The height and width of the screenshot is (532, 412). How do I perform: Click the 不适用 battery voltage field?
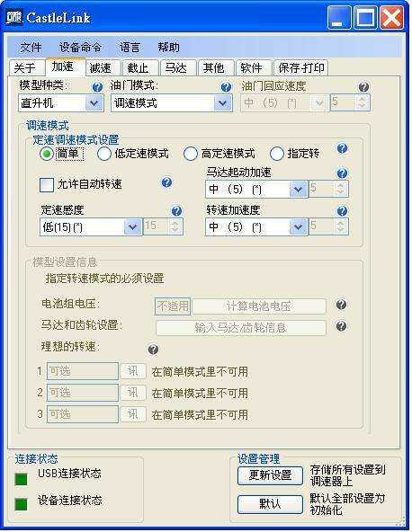173,306
